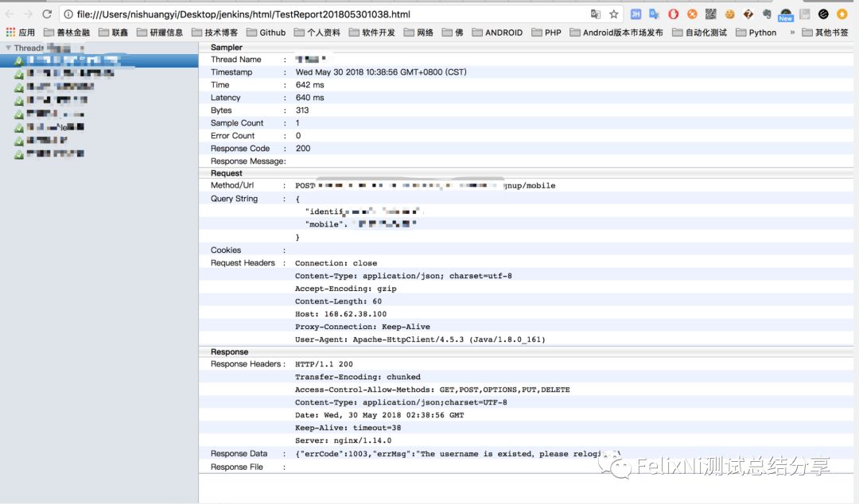Image resolution: width=859 pixels, height=504 pixels.
Task: Click the Response Code value 200
Action: [x=302, y=148]
